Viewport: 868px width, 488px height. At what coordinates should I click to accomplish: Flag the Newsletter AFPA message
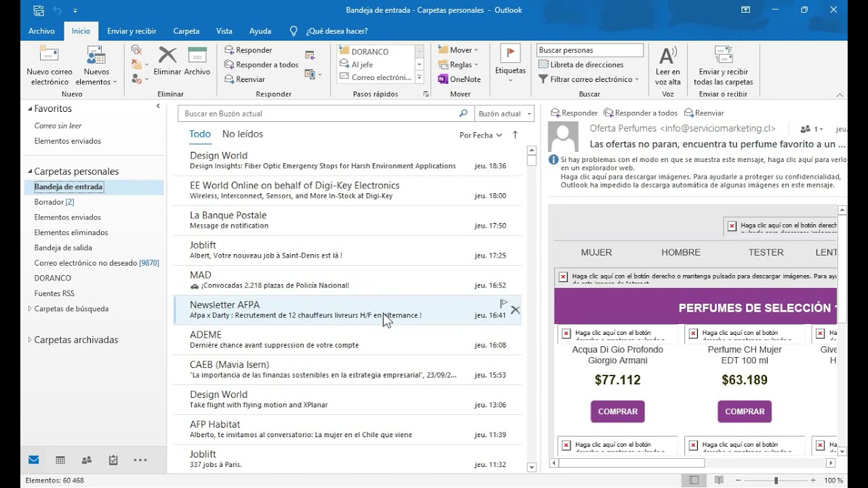pyautogui.click(x=503, y=303)
